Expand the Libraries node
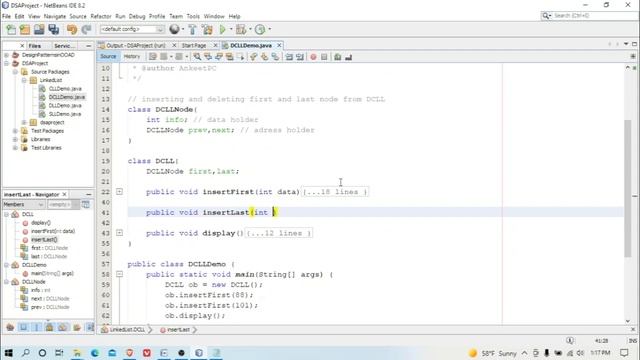The height and width of the screenshot is (360, 640). click(15, 139)
